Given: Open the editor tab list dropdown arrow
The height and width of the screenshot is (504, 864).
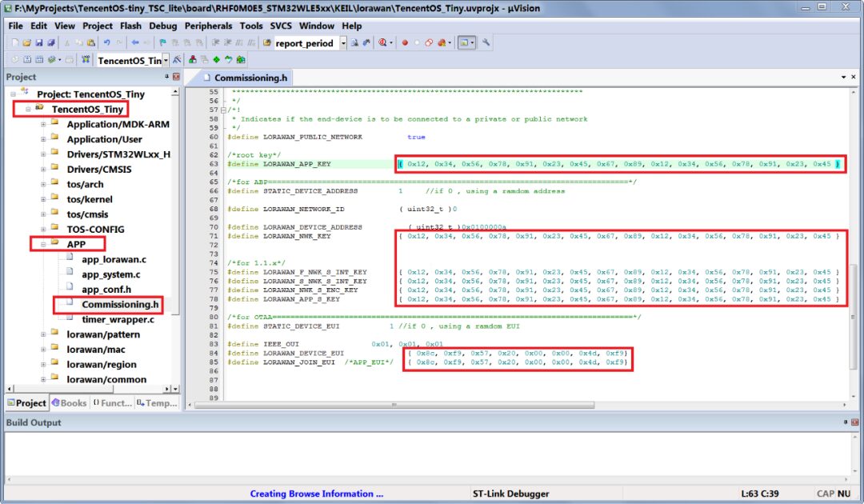Looking at the screenshot, I should pos(844,77).
